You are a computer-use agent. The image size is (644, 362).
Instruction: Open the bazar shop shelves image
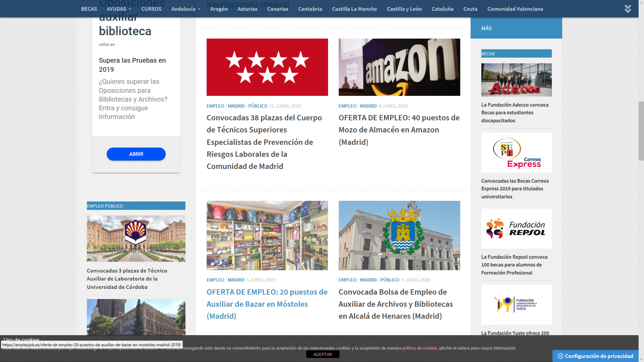[267, 235]
